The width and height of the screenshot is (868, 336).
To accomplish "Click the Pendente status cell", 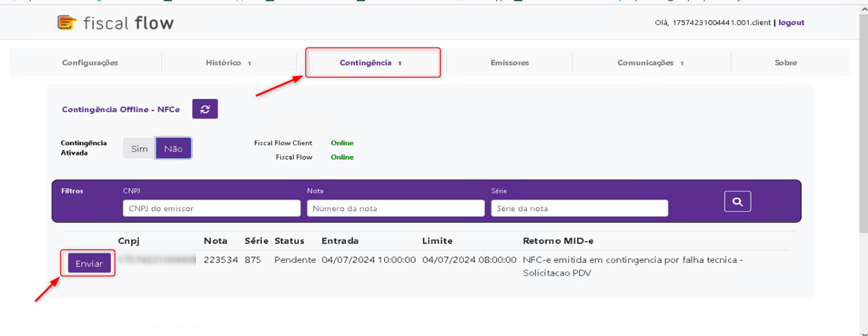I will click(x=295, y=260).
